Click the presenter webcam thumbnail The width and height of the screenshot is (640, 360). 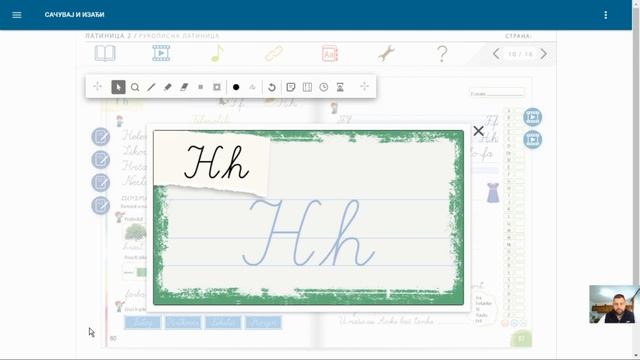614,304
